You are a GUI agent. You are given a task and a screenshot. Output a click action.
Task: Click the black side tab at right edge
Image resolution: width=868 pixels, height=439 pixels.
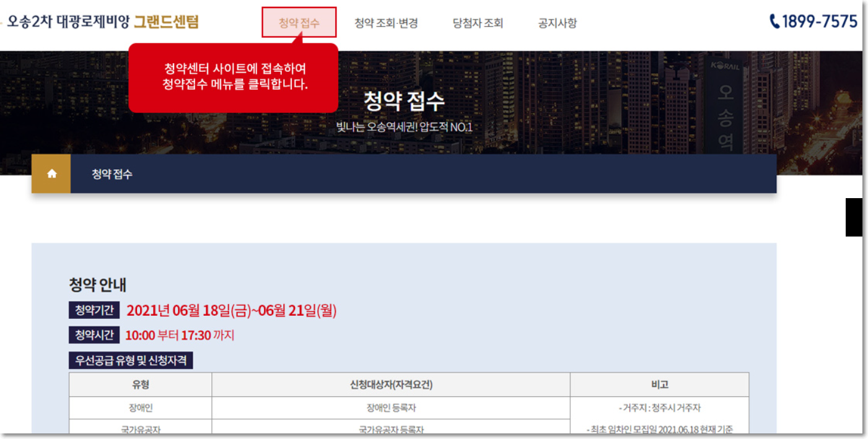point(854,217)
